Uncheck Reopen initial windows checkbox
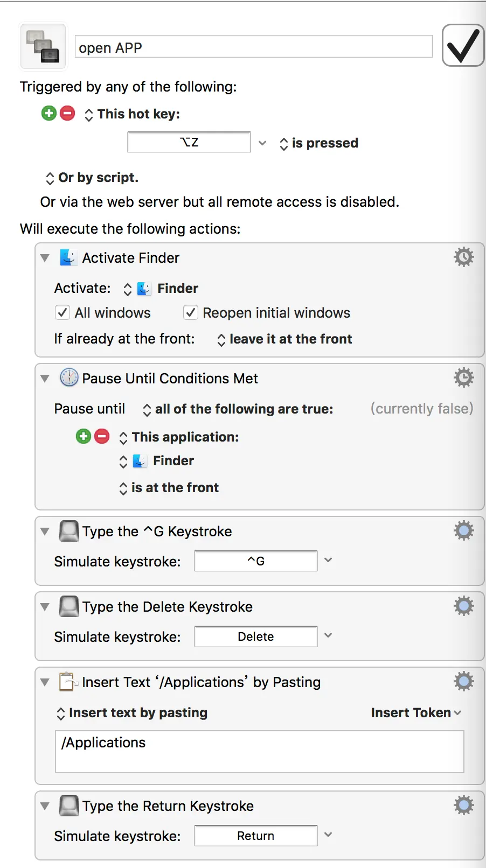 coord(191,313)
